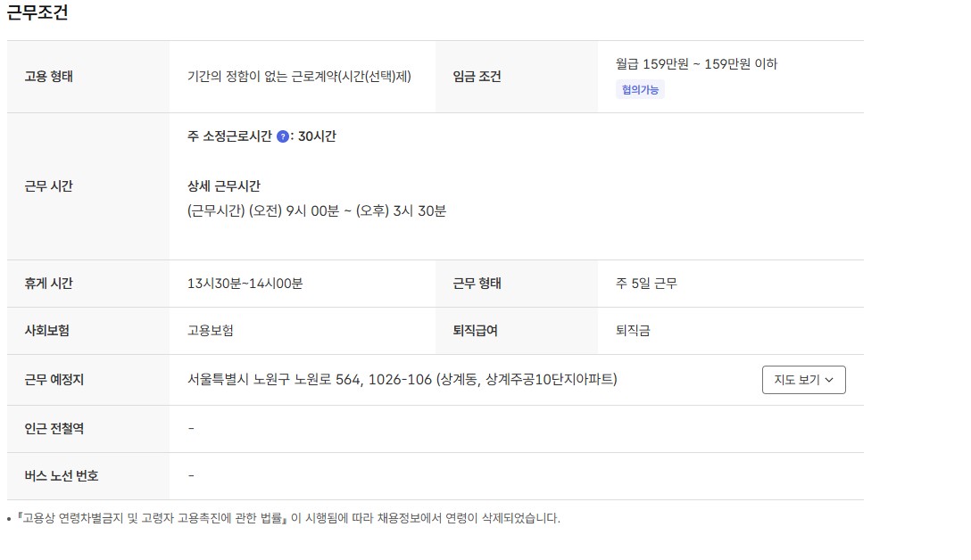
Task: Click the 상세 근무시간 subheading
Action: coord(224,186)
